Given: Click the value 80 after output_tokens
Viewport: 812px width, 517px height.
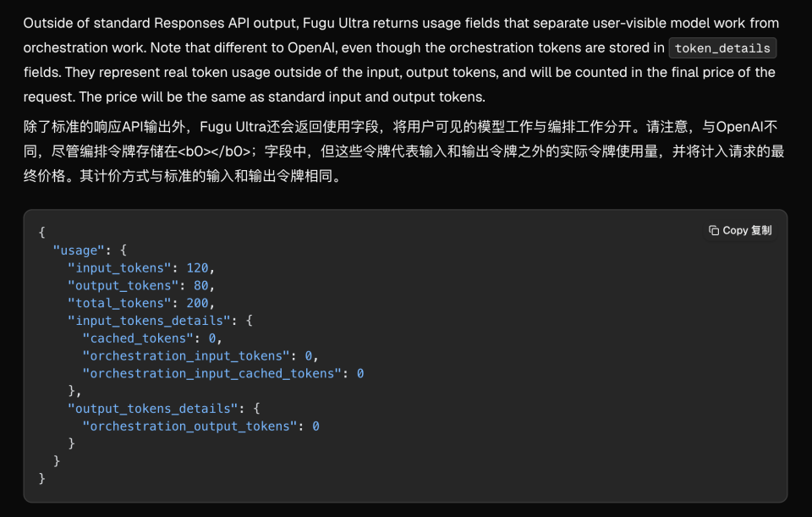Looking at the screenshot, I should click(201, 286).
